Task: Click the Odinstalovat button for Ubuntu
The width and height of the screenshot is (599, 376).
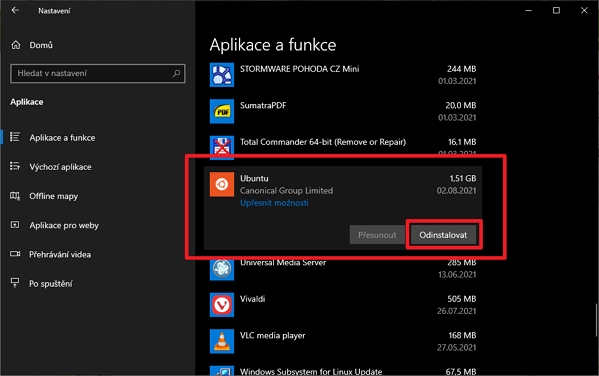Action: (443, 235)
